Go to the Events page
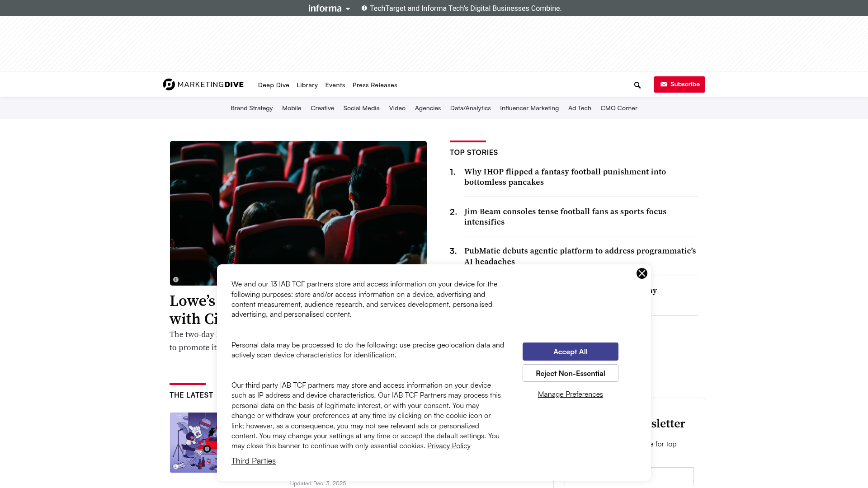The height and width of the screenshot is (488, 868). tap(335, 85)
